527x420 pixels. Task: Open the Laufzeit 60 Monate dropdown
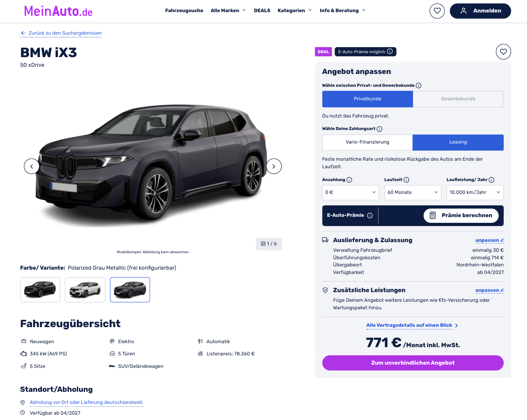413,192
